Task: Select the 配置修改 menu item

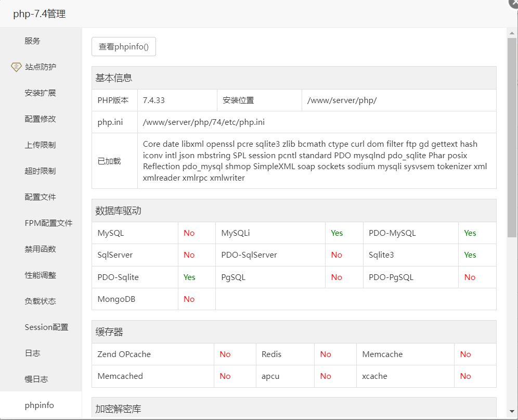Action: tap(41, 119)
